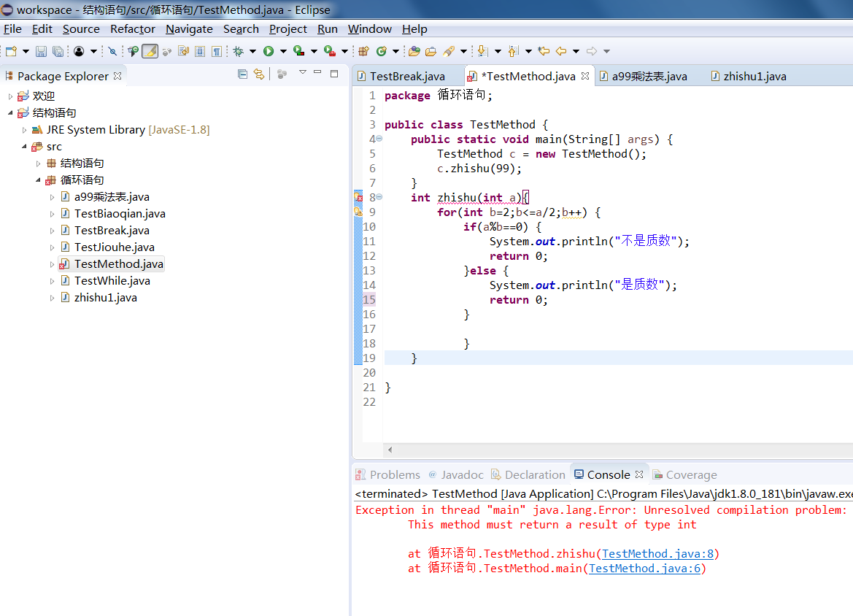Open the Navigate menu

click(189, 29)
